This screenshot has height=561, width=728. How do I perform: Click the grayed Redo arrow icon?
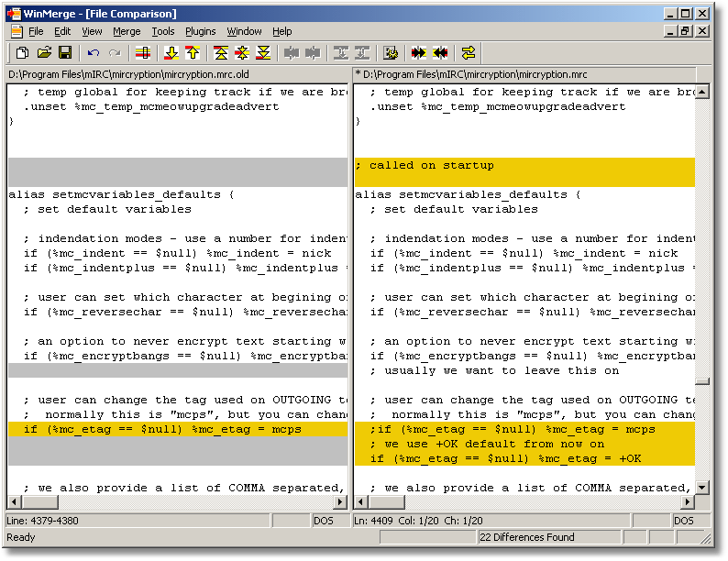click(x=115, y=53)
